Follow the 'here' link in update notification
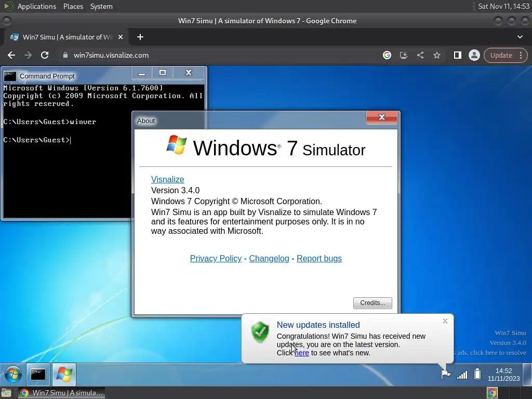This screenshot has width=532, height=399. coord(302,353)
